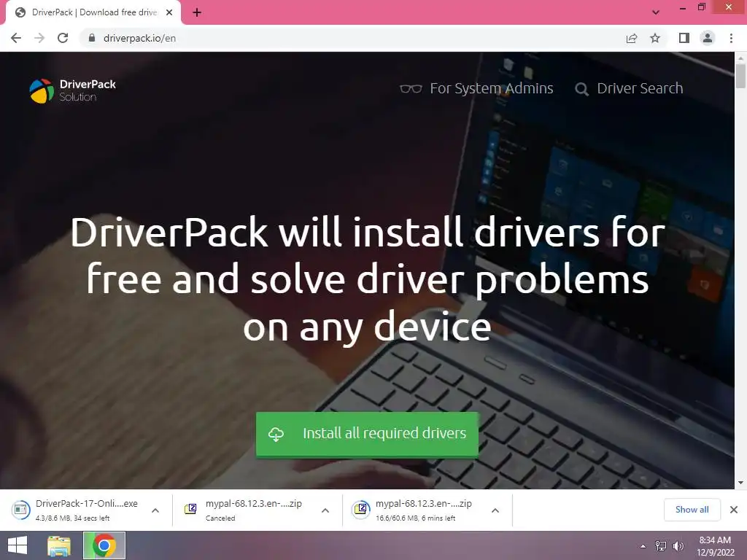Share this page using the share icon

pyautogui.click(x=632, y=38)
